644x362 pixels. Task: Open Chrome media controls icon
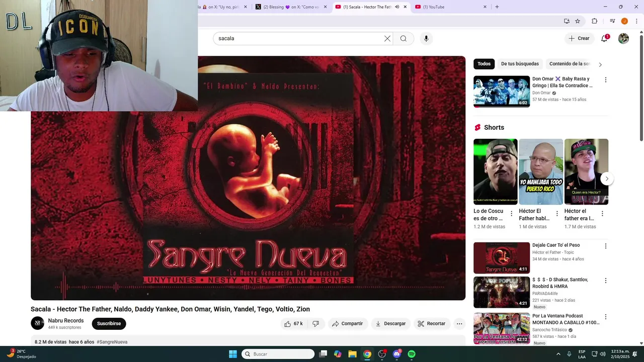click(x=612, y=21)
